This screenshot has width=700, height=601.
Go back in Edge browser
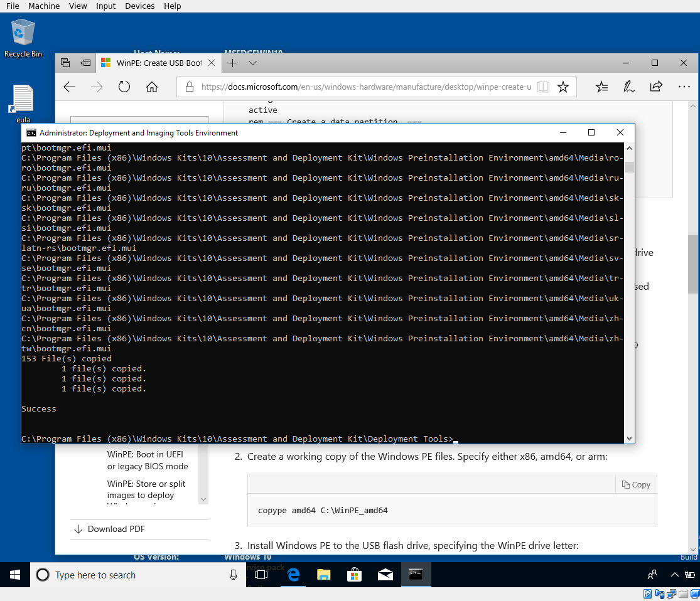(x=70, y=87)
